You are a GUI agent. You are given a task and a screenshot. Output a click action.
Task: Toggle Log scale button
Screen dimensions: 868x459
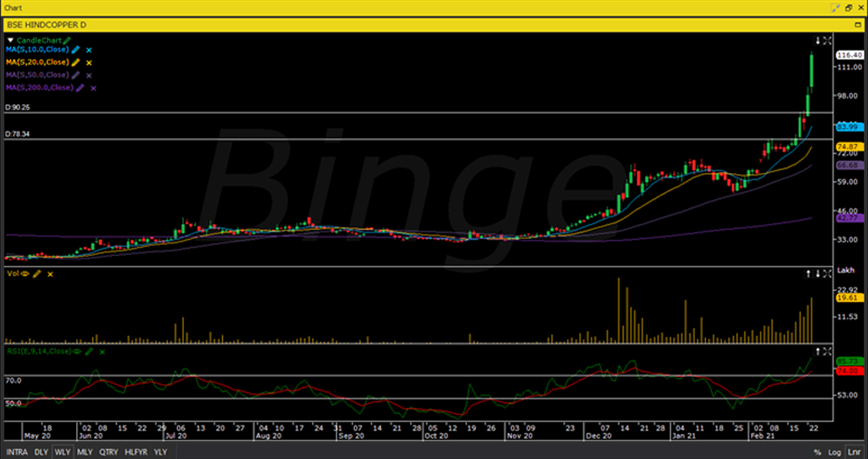point(835,452)
